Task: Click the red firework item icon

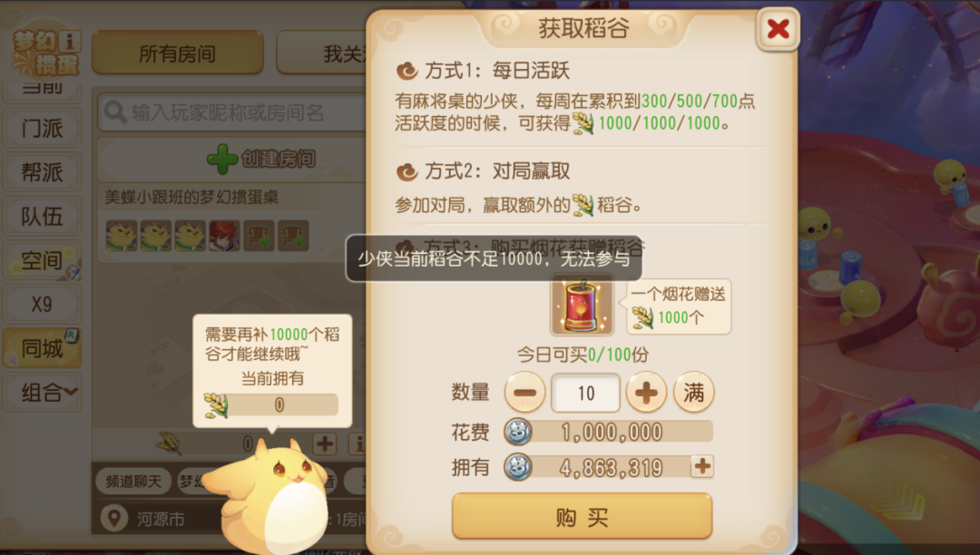Action: point(582,305)
